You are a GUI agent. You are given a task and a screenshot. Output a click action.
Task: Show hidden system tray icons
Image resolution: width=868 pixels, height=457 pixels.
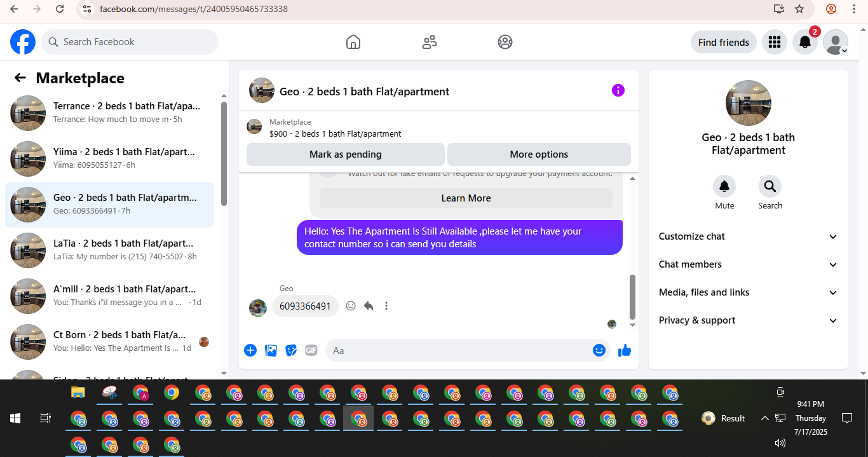coord(764,418)
